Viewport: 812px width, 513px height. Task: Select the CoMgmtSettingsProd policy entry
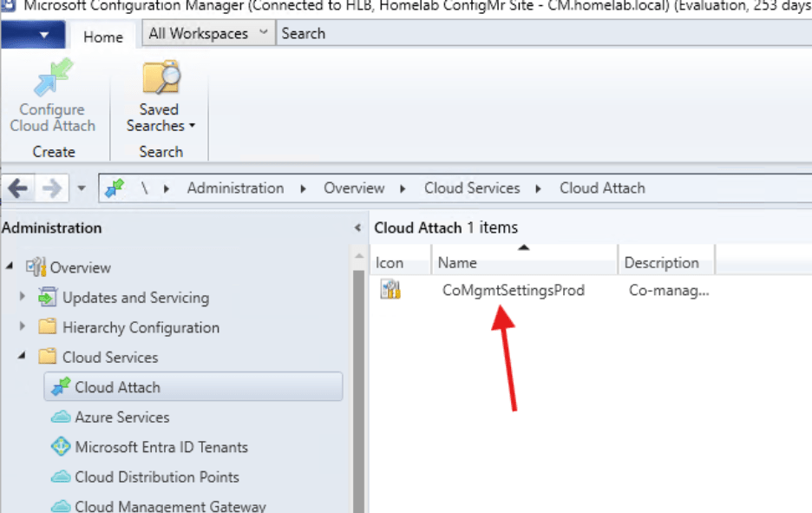pyautogui.click(x=513, y=290)
